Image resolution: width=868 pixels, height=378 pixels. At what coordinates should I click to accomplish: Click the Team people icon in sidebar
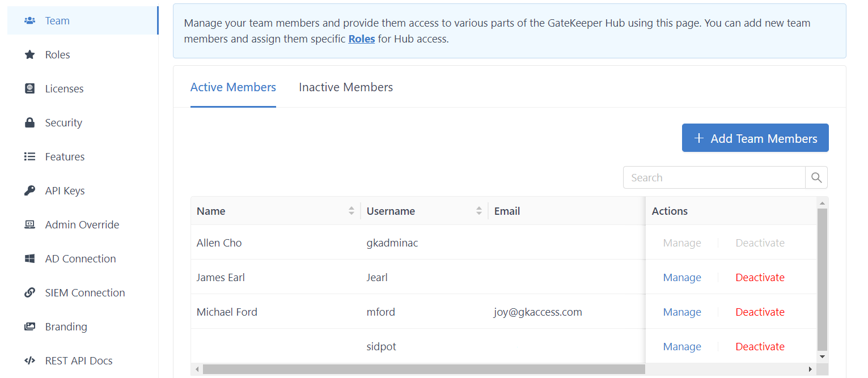tap(29, 21)
